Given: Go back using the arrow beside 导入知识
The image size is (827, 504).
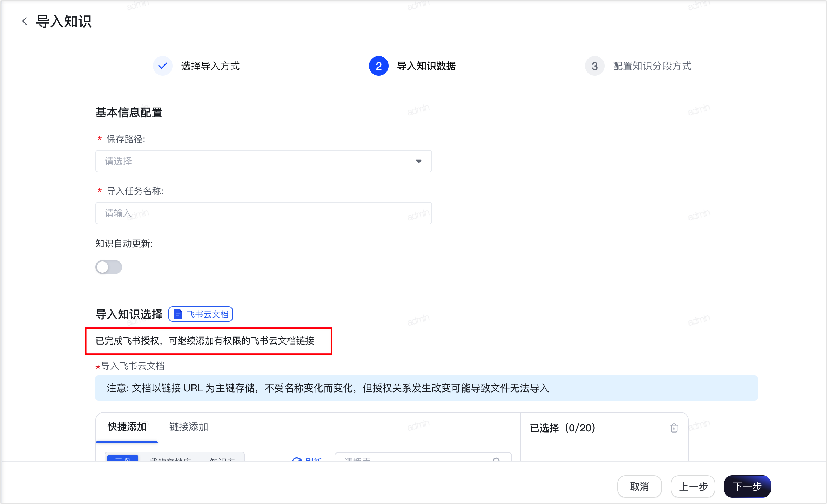Looking at the screenshot, I should 25,21.
